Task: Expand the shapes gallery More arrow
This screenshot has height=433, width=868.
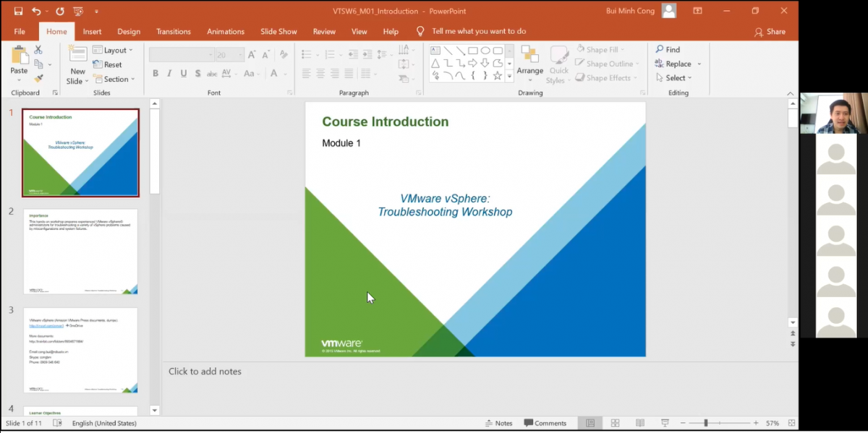Action: [x=509, y=75]
